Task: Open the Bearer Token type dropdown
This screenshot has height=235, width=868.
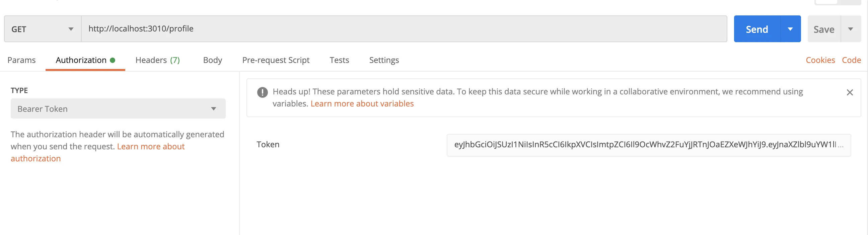Action: tap(118, 109)
